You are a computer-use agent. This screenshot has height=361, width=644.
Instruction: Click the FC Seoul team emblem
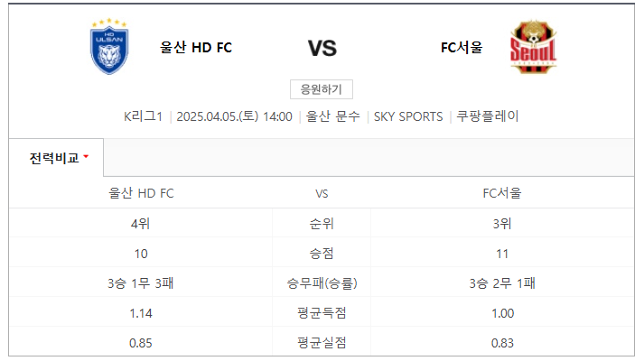coord(533,46)
